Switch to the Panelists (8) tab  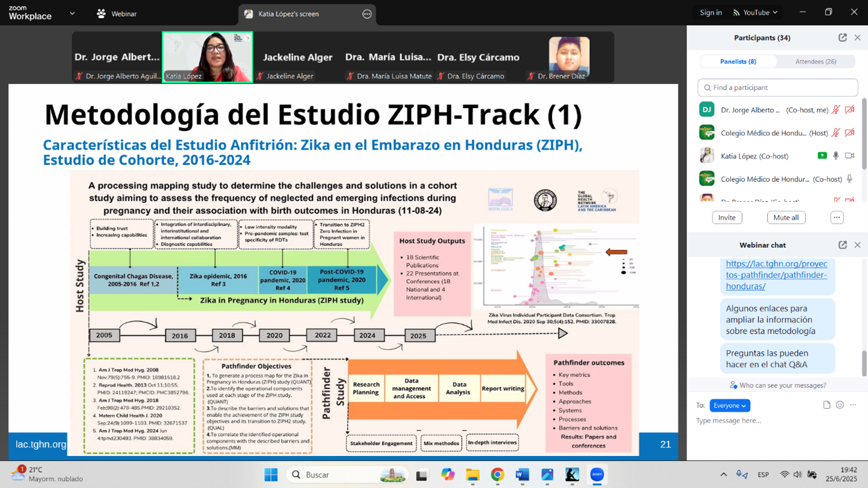(738, 62)
